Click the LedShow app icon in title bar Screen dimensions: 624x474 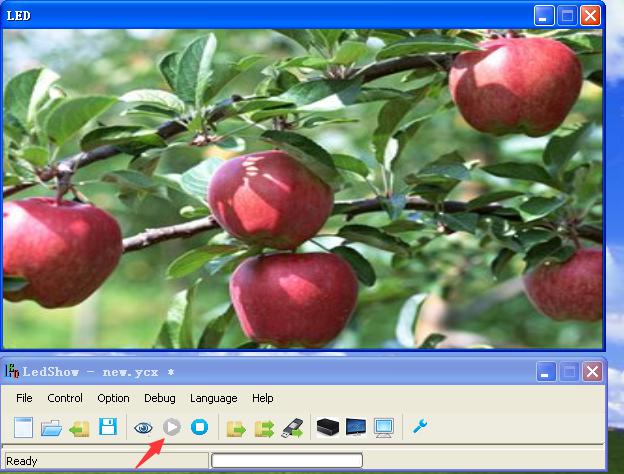(x=12, y=371)
